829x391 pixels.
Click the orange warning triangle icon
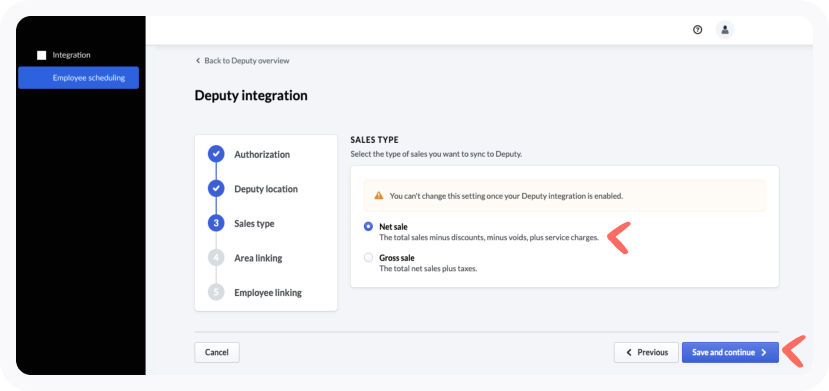(379, 196)
